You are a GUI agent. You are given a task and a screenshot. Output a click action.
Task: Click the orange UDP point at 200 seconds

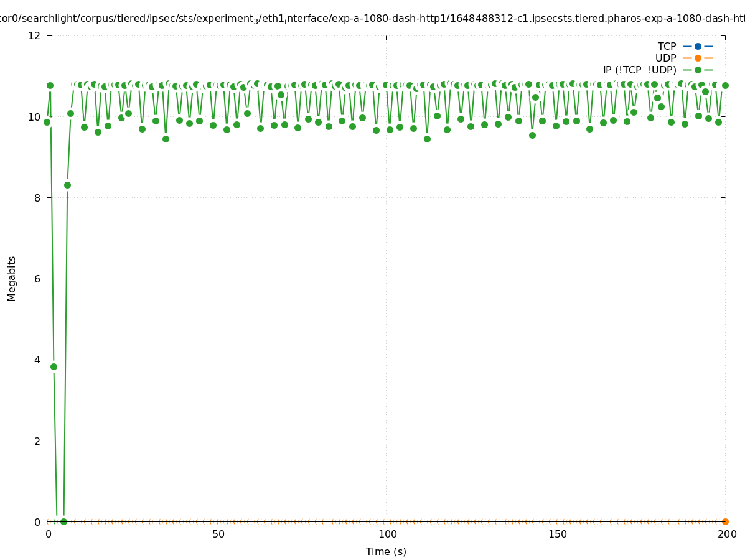coord(725,521)
